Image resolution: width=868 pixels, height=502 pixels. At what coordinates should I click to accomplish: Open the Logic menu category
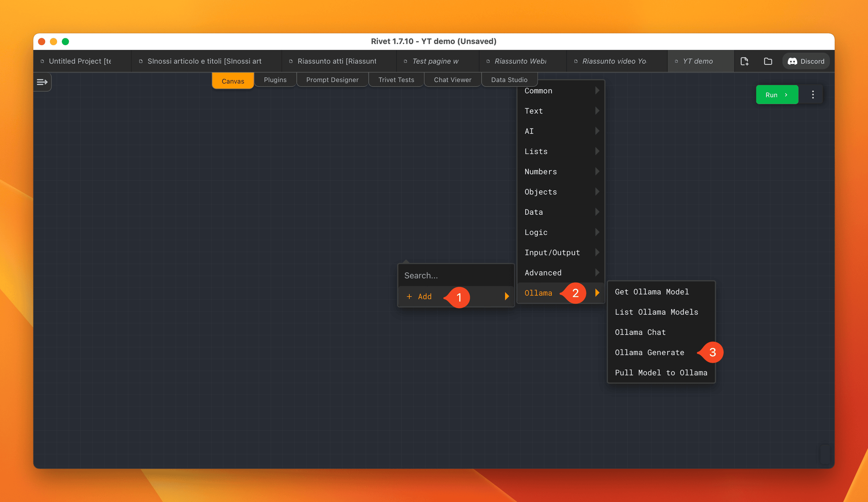[x=560, y=232]
